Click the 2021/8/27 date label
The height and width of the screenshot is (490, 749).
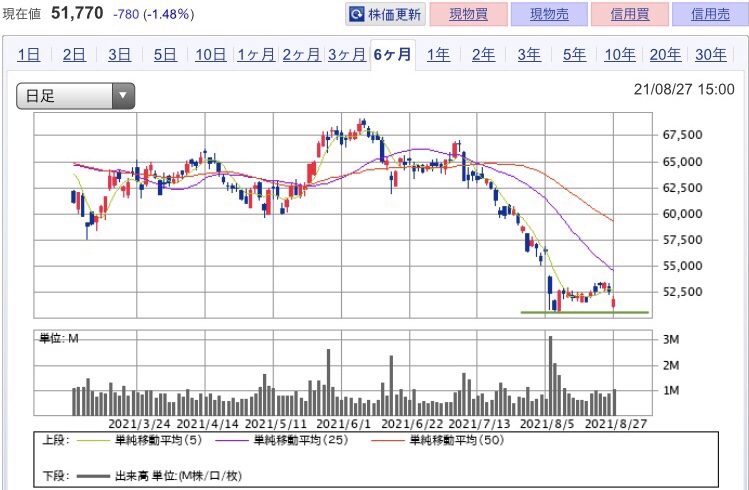click(x=616, y=424)
